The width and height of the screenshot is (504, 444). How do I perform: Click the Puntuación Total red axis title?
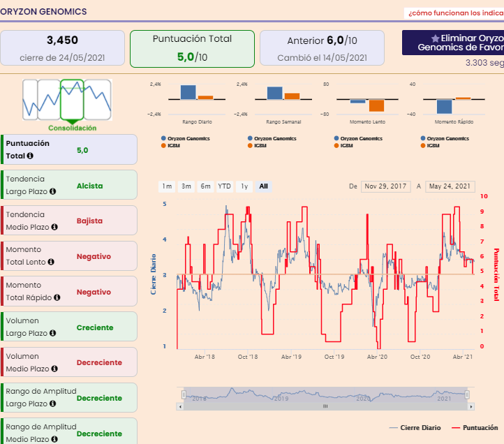pos(496,274)
